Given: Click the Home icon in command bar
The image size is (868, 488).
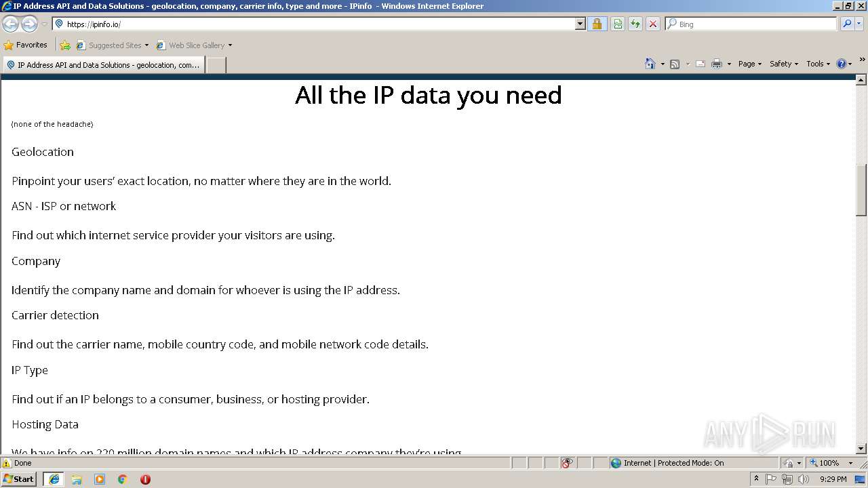Looking at the screenshot, I should coord(650,64).
